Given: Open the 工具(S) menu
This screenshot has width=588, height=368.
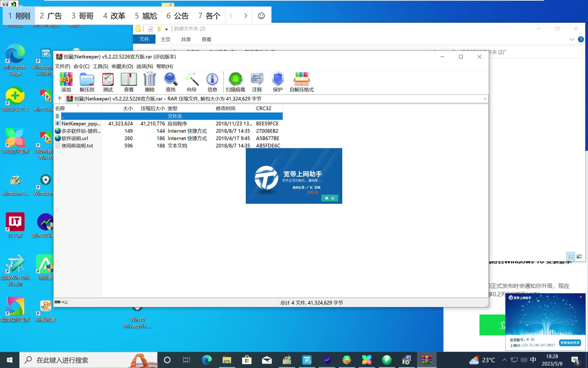Looking at the screenshot, I should click(100, 66).
